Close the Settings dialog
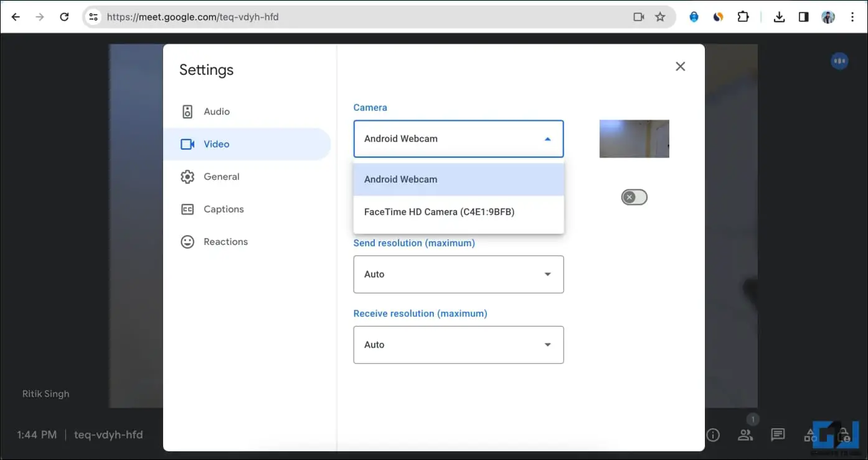 point(681,66)
